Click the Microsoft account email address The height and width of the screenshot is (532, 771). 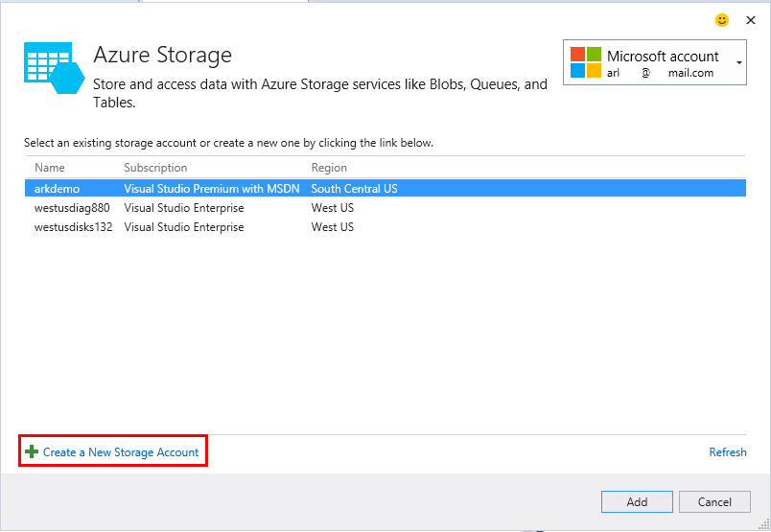[660, 73]
